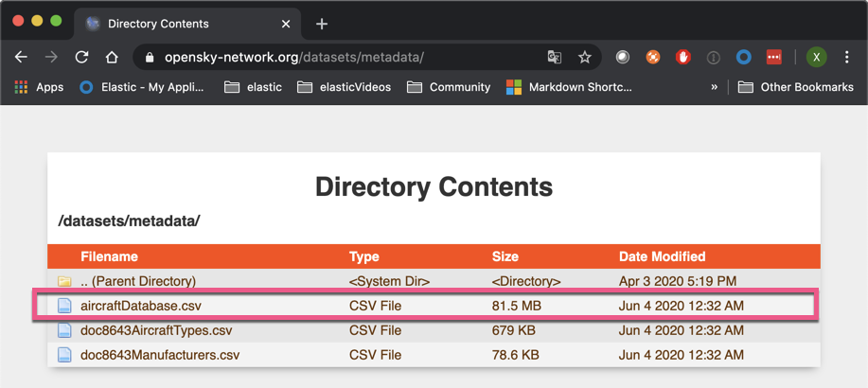Screen dimensions: 868x388
Task: Open the aircraftDatabase.csv file link
Action: [x=140, y=306]
